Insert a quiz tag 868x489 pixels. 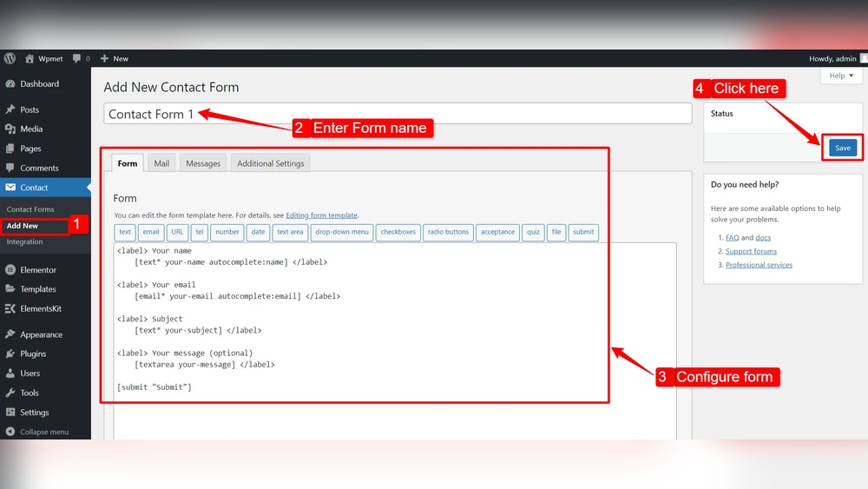point(533,232)
